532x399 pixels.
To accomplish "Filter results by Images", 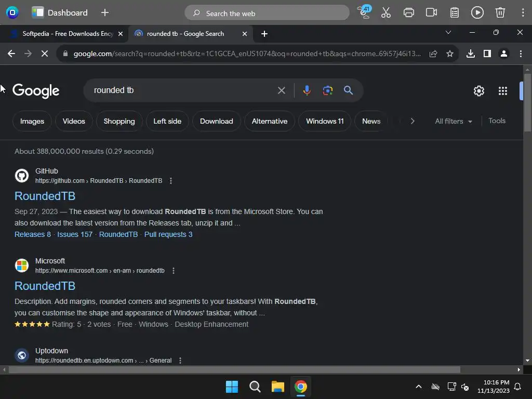I will pos(32,121).
